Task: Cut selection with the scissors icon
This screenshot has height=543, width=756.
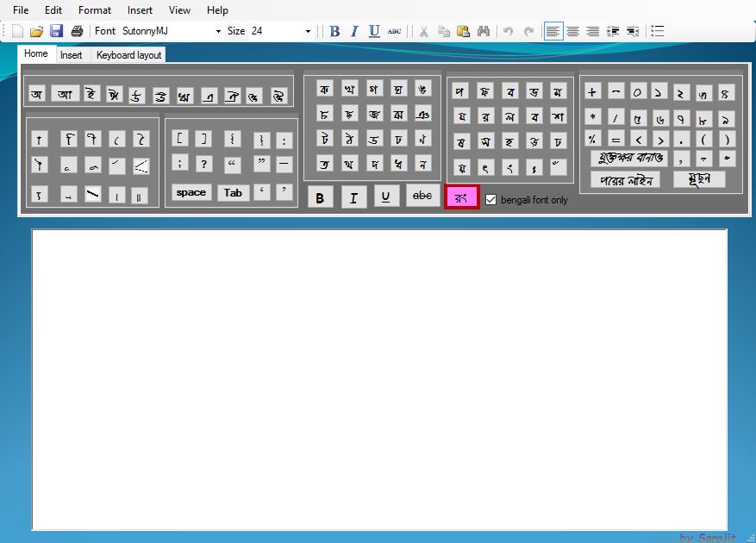Action: click(423, 31)
